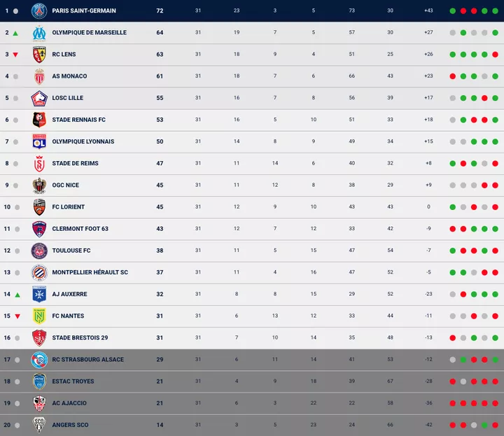Click the FC Nantes yellow crest

pyautogui.click(x=39, y=316)
